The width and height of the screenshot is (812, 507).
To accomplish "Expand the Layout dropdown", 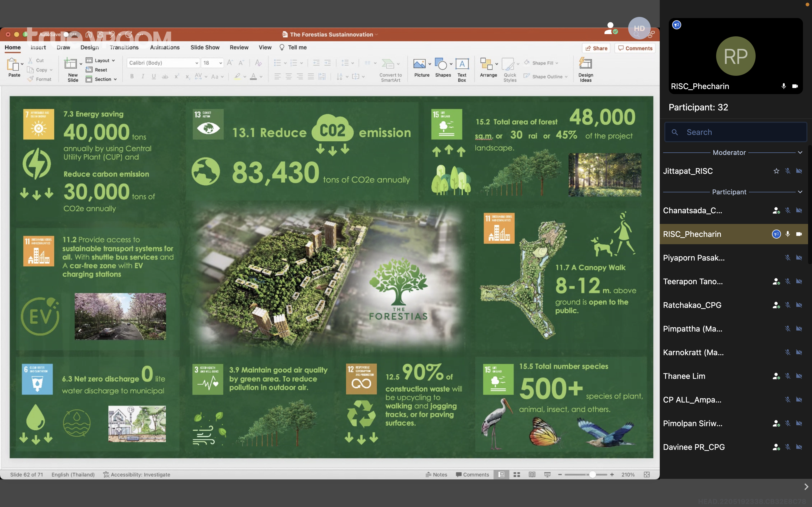I will (x=113, y=61).
